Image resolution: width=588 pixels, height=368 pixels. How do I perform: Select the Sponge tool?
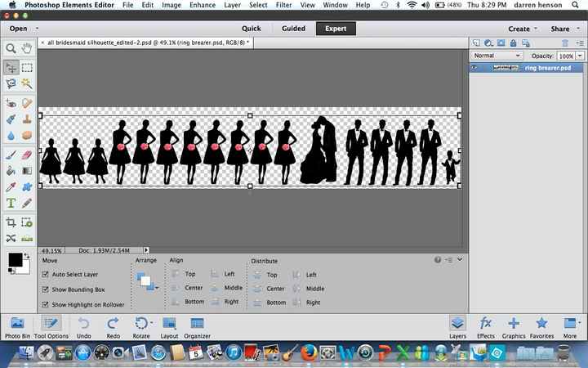tap(27, 135)
